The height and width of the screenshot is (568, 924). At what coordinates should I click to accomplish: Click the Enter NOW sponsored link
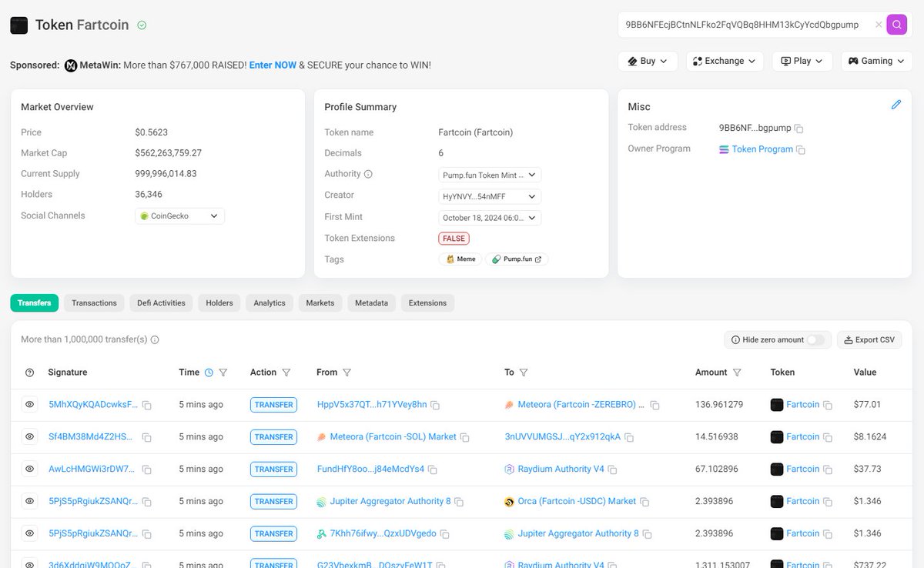[x=273, y=65]
